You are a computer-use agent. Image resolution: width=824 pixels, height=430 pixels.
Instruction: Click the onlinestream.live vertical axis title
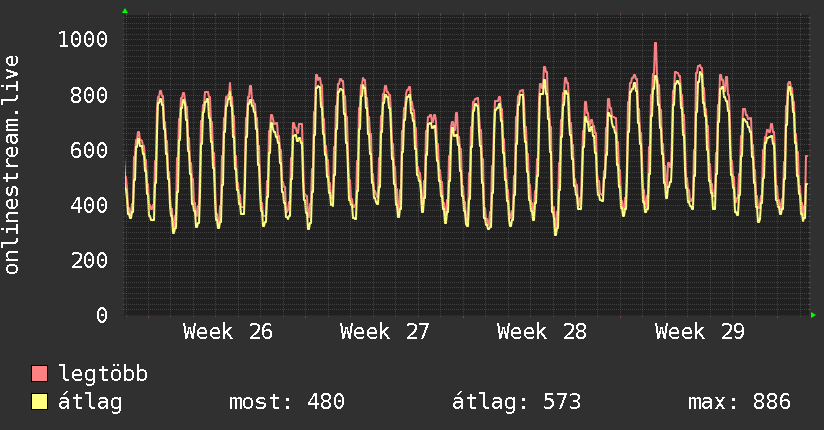[11, 165]
